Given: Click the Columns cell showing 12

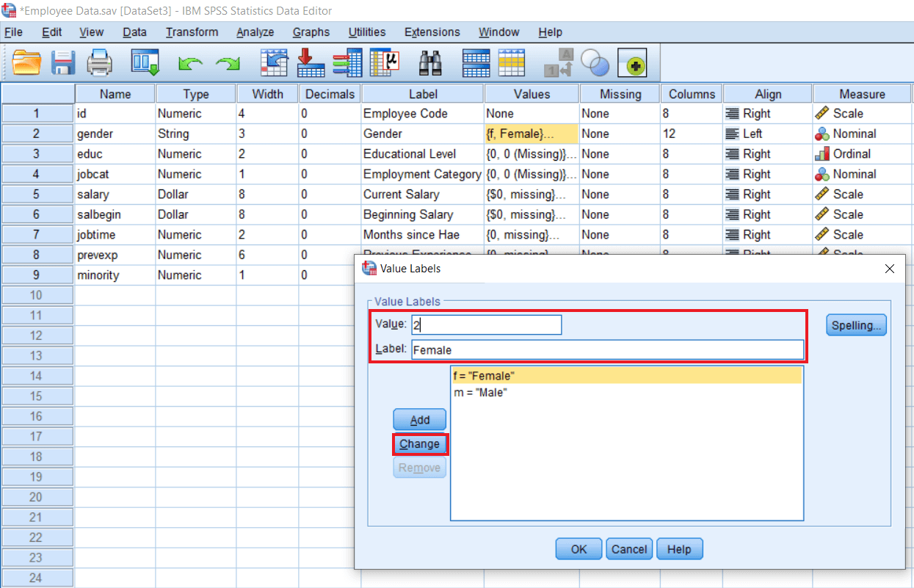Looking at the screenshot, I should click(691, 134).
